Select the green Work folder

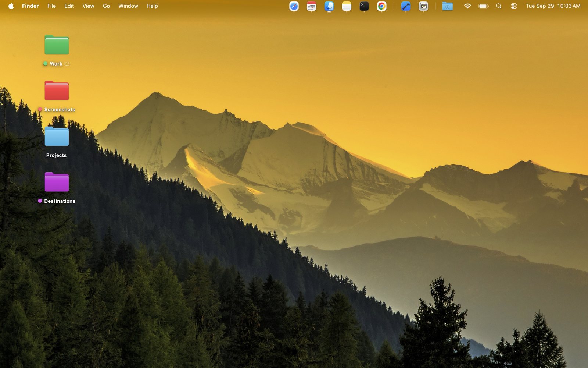click(57, 45)
